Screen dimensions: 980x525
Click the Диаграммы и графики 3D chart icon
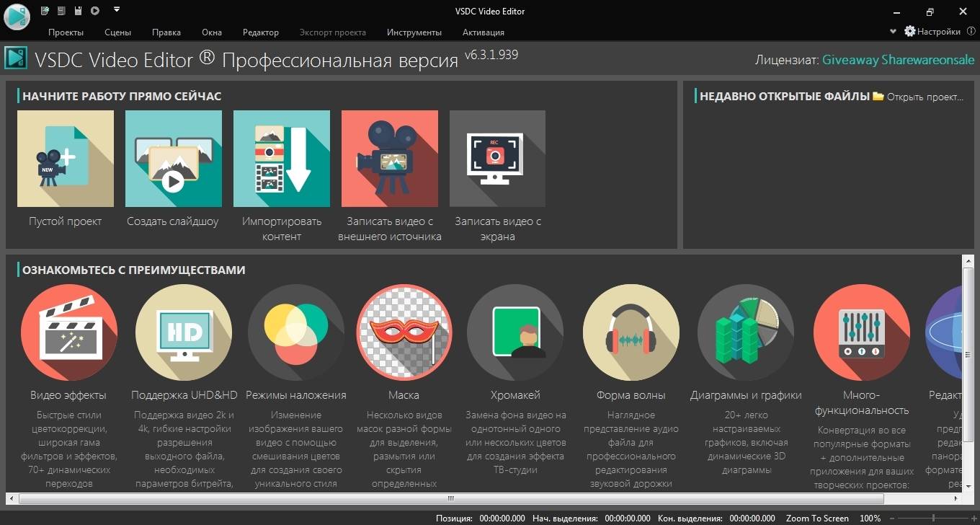746,332
